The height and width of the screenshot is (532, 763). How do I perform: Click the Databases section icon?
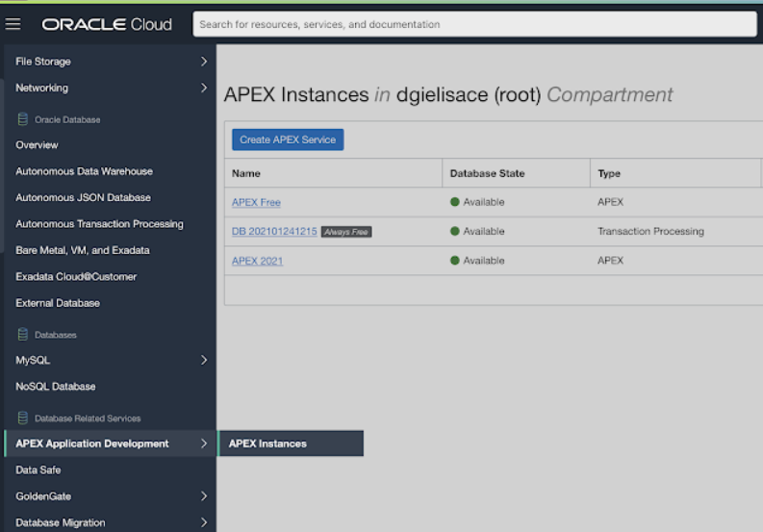(21, 335)
